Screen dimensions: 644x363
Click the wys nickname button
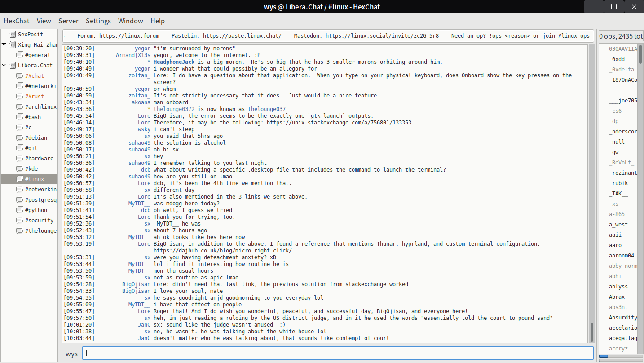click(x=71, y=354)
